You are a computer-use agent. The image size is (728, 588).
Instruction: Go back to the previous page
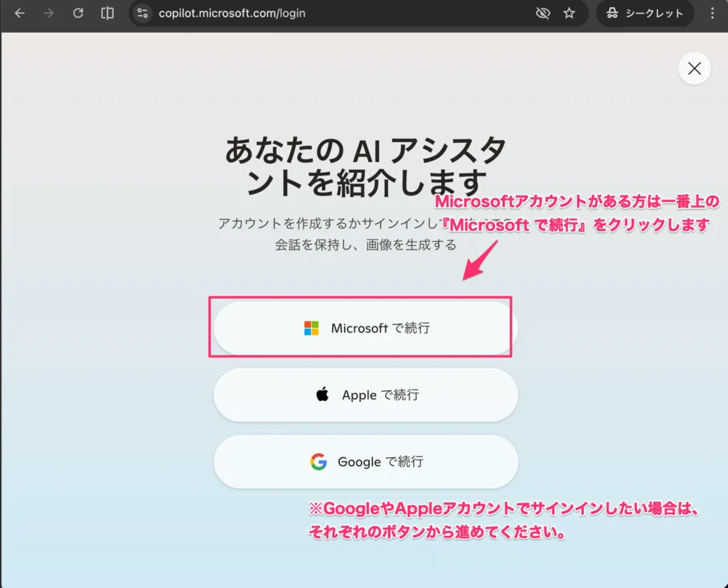(x=19, y=13)
